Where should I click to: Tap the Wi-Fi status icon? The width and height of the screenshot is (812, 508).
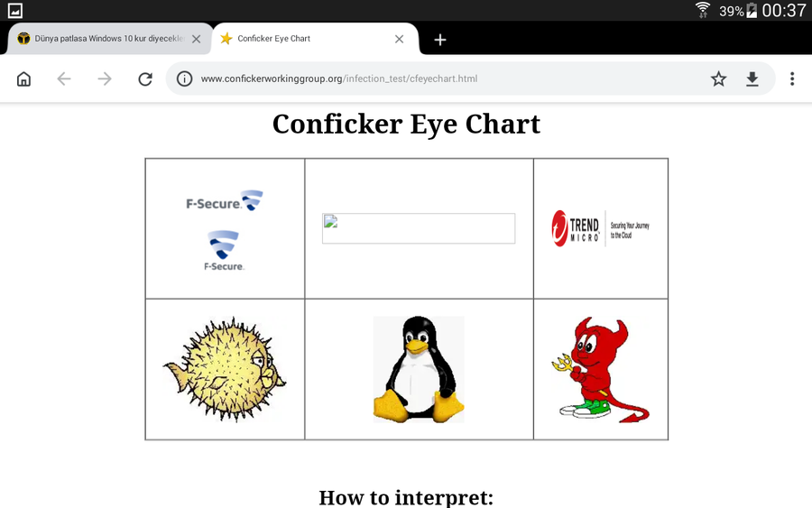703,10
